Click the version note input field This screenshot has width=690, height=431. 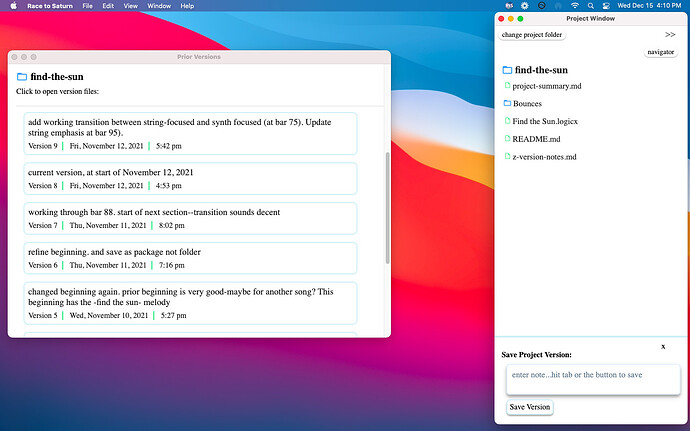point(593,379)
